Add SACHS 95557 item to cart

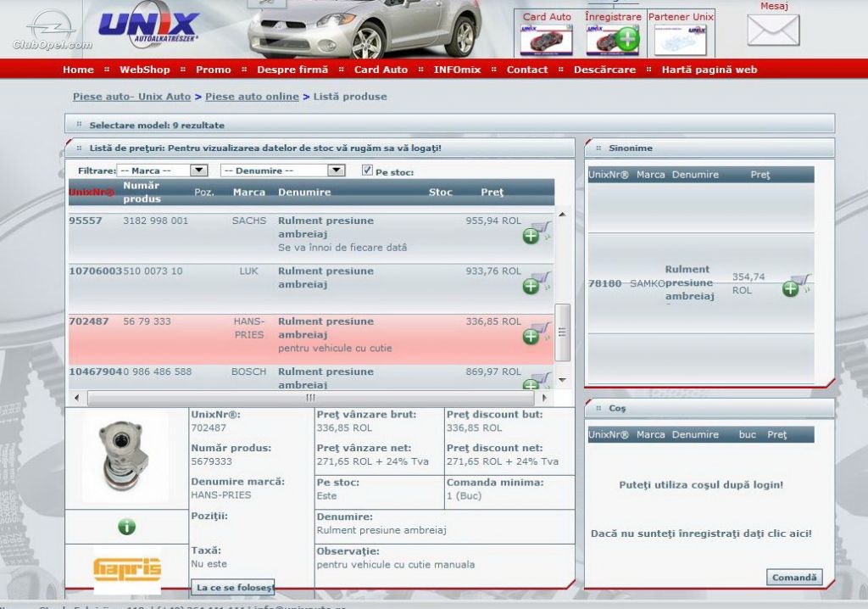pos(536,232)
